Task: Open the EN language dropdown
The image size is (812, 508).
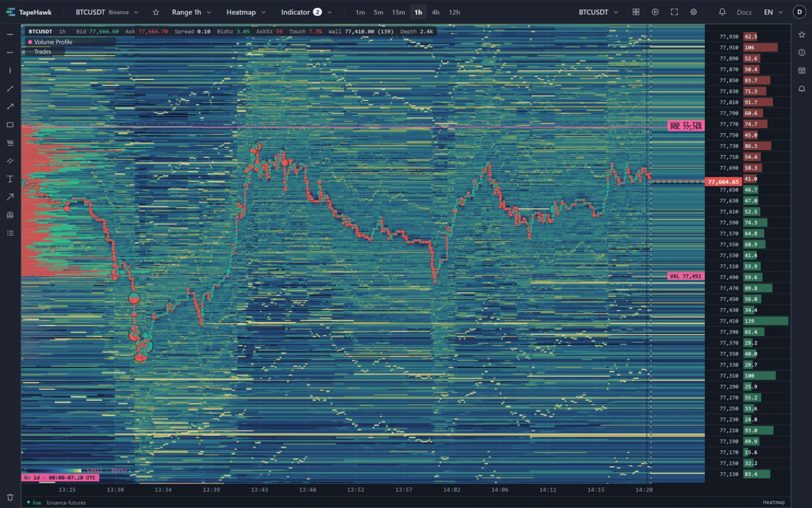Action: pos(773,12)
